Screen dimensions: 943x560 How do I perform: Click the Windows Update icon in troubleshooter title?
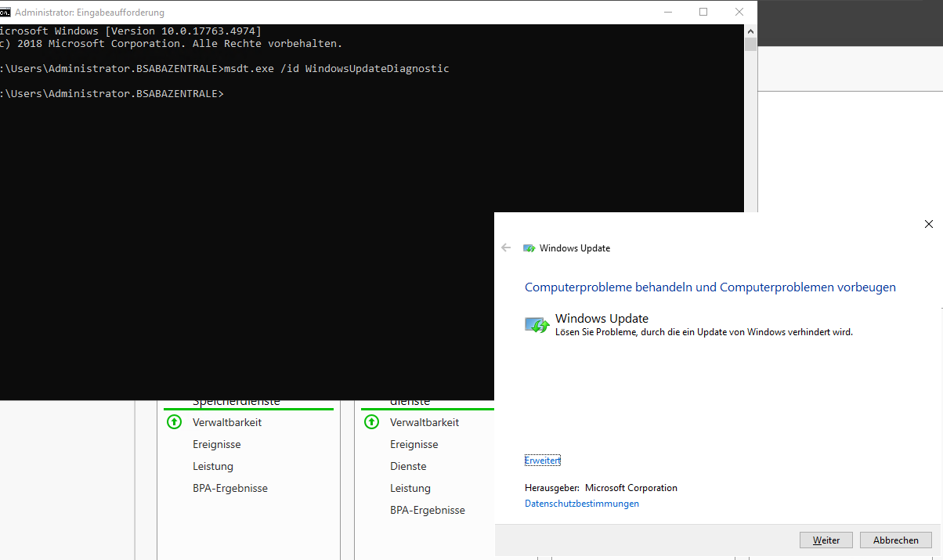coord(529,248)
